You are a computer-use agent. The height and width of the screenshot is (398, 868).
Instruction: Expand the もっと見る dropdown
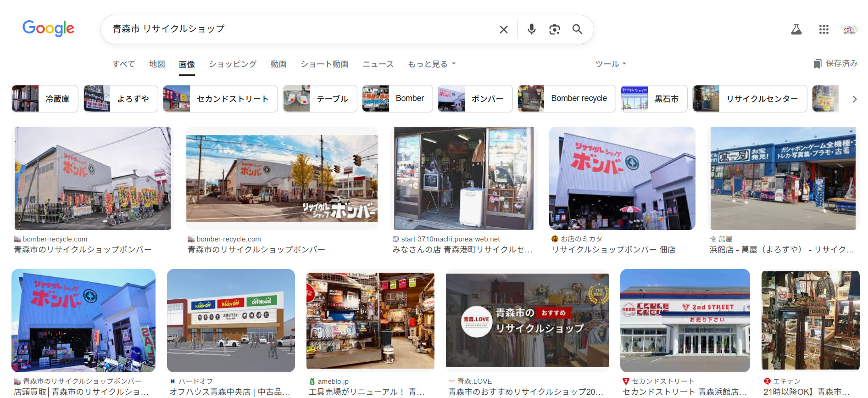pos(432,64)
